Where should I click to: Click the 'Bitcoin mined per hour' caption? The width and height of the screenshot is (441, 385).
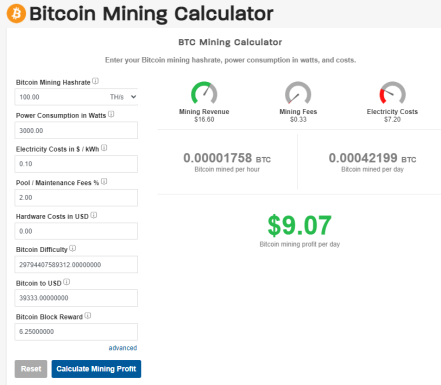(227, 169)
